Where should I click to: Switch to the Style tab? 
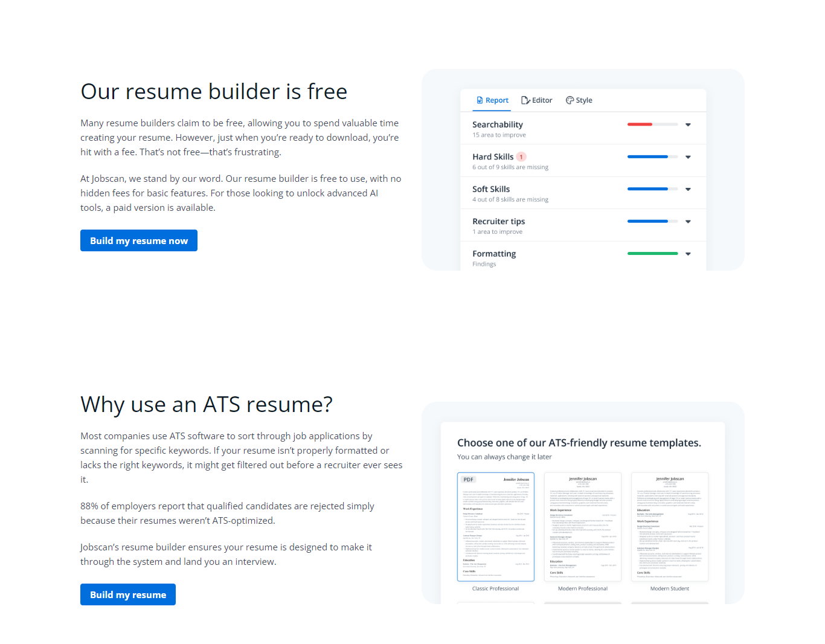579,100
